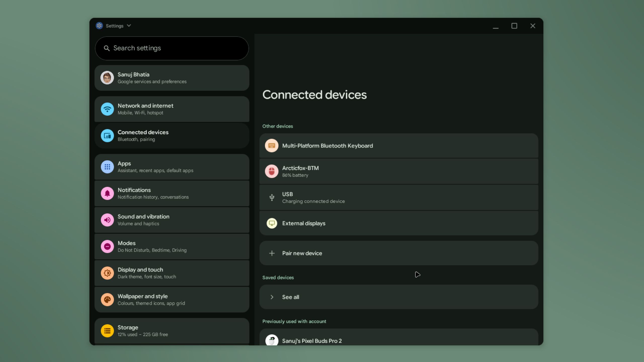Viewport: 644px width, 362px height.
Task: Click the Connected devices sidebar icon
Action: click(107, 136)
